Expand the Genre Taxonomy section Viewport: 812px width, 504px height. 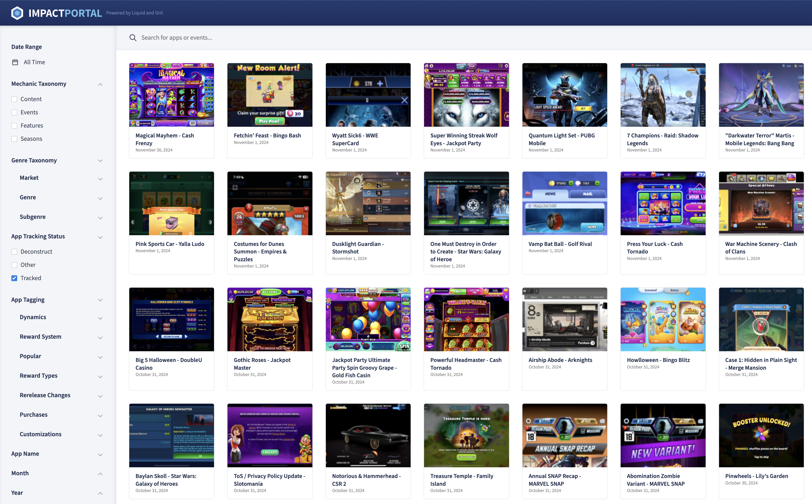coord(100,161)
